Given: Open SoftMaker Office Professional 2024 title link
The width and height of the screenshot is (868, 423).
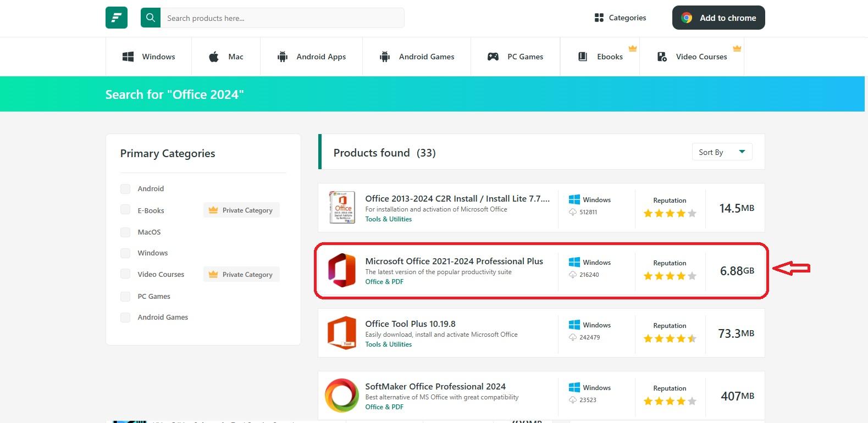Looking at the screenshot, I should pyautogui.click(x=435, y=386).
